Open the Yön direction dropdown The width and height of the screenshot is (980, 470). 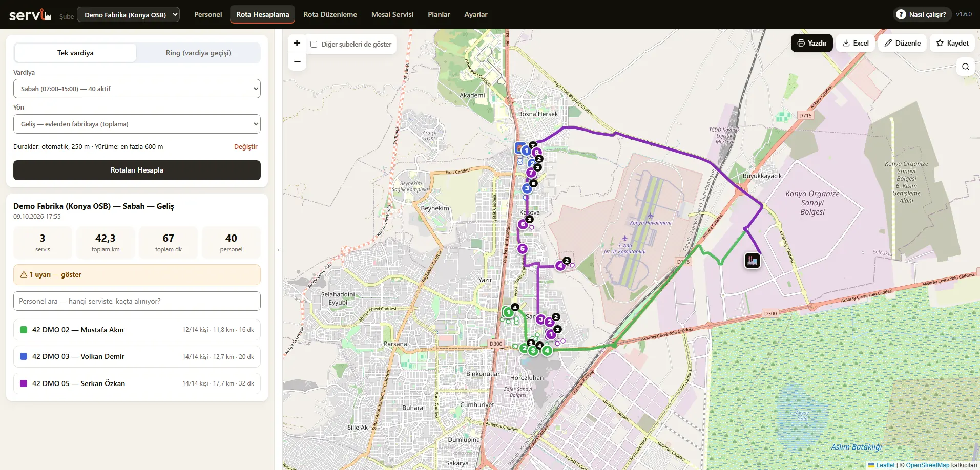pos(137,124)
